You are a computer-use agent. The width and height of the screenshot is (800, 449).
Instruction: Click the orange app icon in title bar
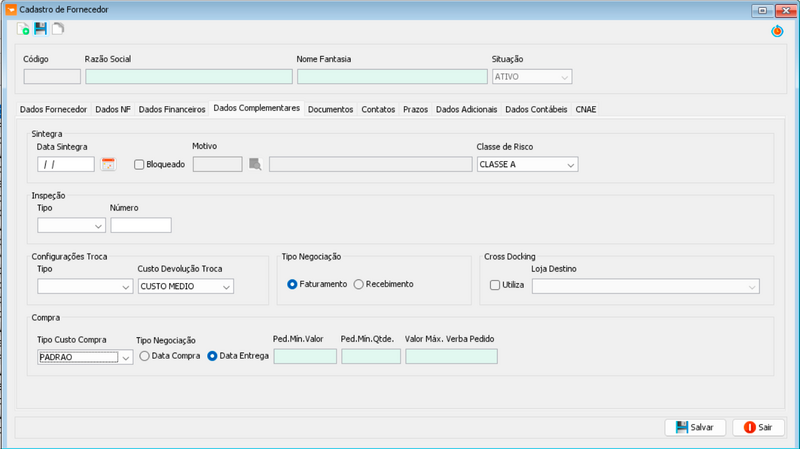11,10
